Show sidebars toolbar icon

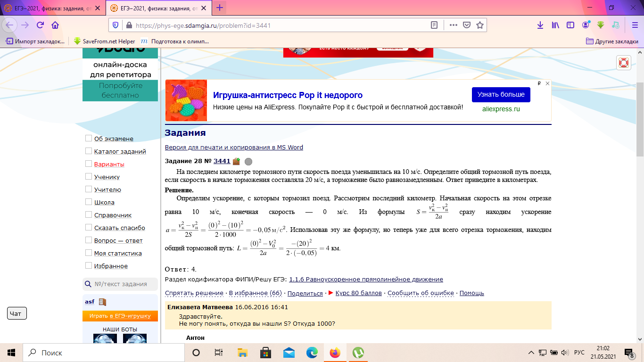[x=570, y=25]
